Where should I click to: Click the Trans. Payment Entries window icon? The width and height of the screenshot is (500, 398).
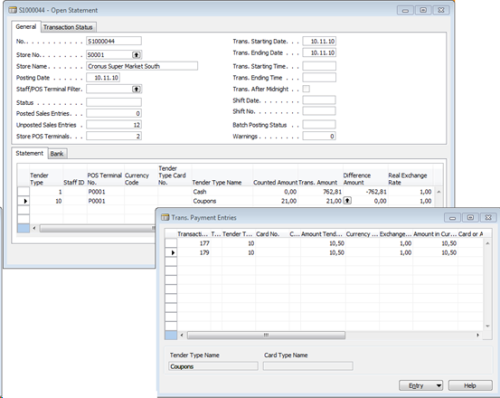[165, 217]
